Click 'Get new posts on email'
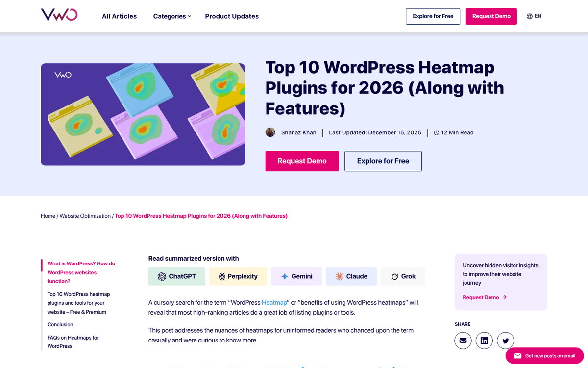 pos(544,356)
